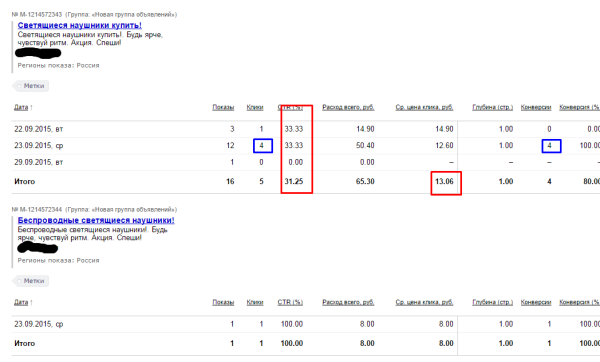Click the impressions value '12' for 23.09.2015

(230, 145)
